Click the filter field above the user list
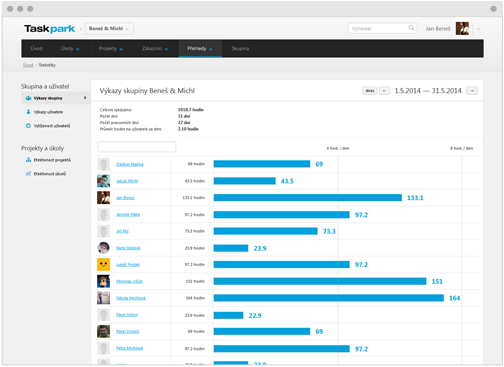The height and width of the screenshot is (367, 504). click(137, 147)
